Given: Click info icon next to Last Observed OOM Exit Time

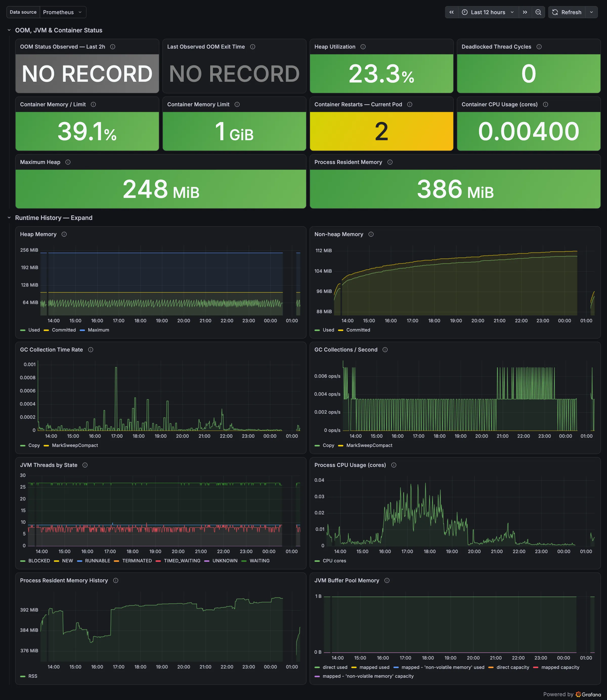Looking at the screenshot, I should tap(253, 47).
